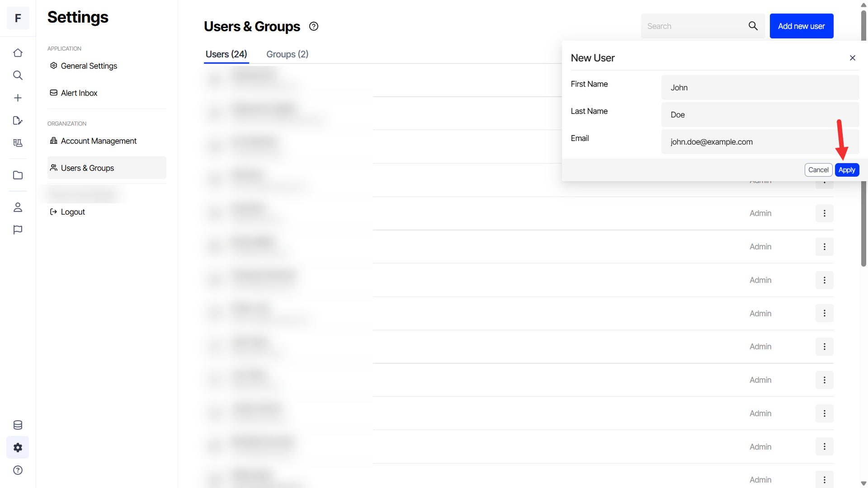
Task: Open the document edit icon in sidebar
Action: (18, 121)
